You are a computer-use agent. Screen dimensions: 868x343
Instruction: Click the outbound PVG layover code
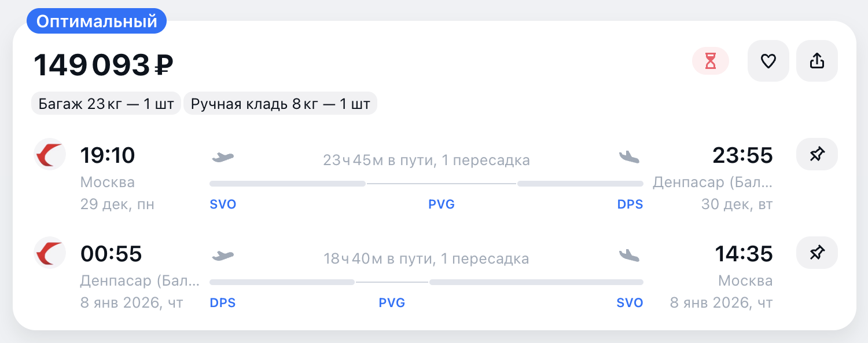[x=442, y=205]
